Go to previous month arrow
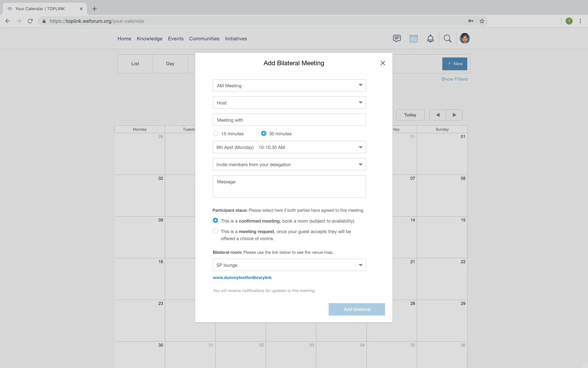 tap(437, 115)
